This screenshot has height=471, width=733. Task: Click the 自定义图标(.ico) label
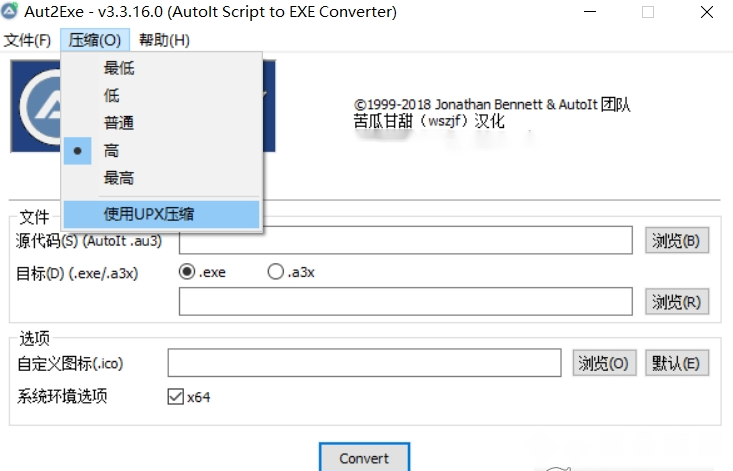point(70,364)
